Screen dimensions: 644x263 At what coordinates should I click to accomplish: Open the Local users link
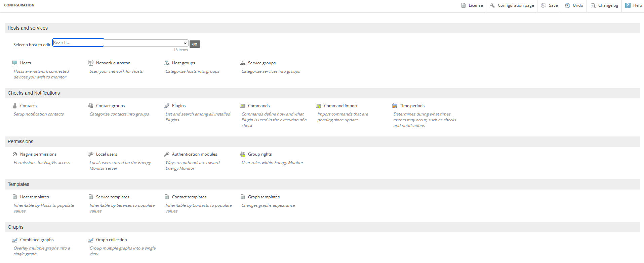click(107, 154)
